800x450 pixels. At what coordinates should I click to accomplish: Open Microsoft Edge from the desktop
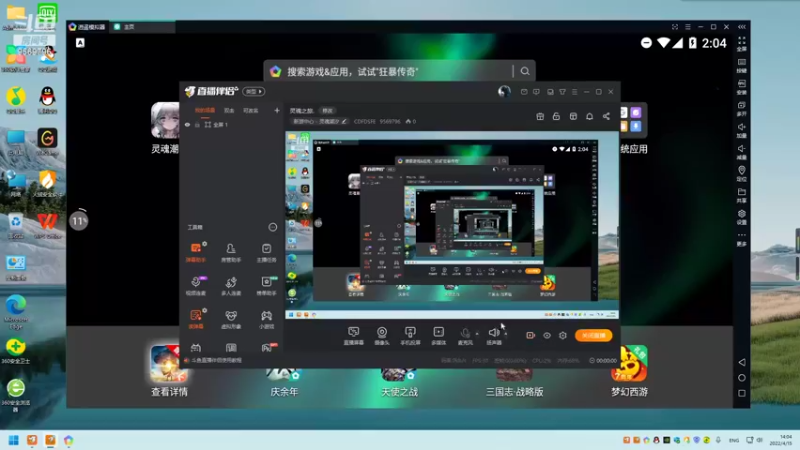pos(16,311)
